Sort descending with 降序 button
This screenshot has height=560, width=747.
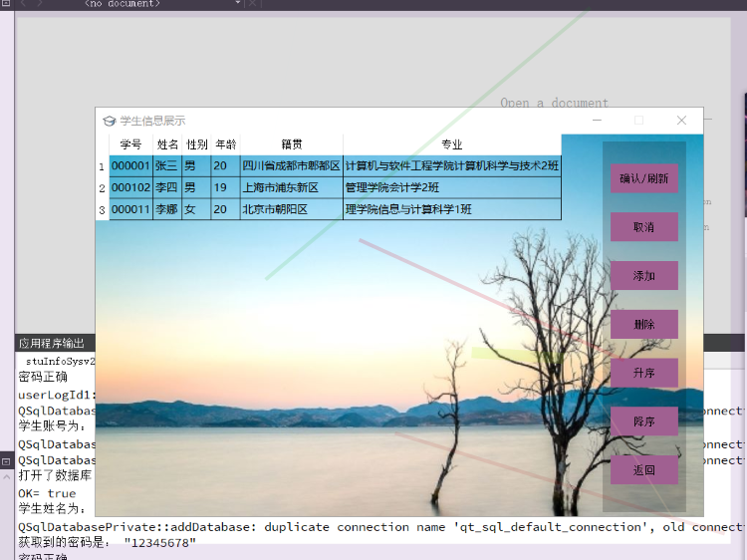click(644, 421)
